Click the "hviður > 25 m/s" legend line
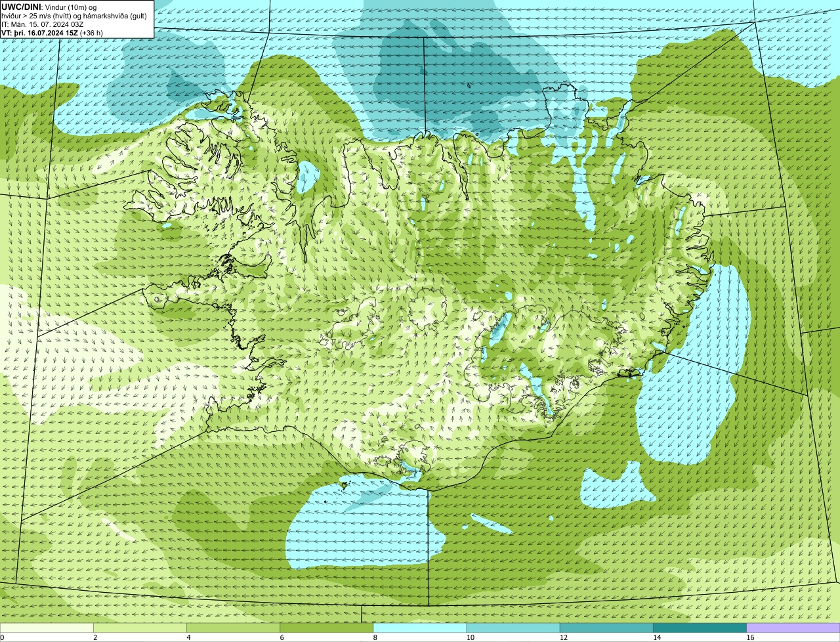 74,16
